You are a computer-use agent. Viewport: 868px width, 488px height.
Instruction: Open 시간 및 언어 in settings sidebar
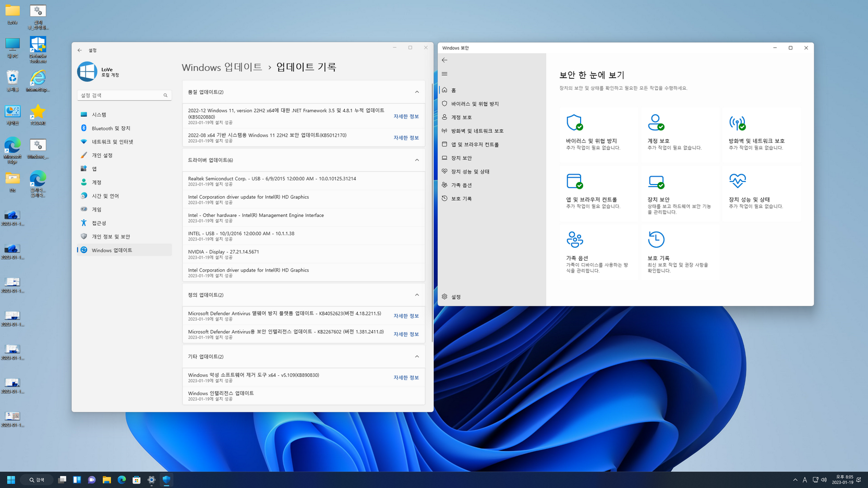tap(125, 196)
